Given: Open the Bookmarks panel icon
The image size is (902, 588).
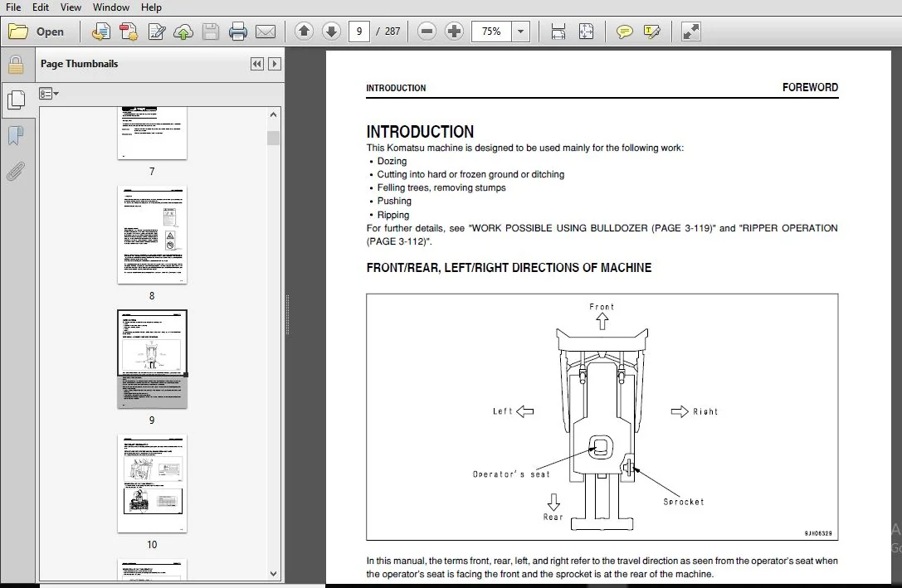Looking at the screenshot, I should [x=16, y=136].
